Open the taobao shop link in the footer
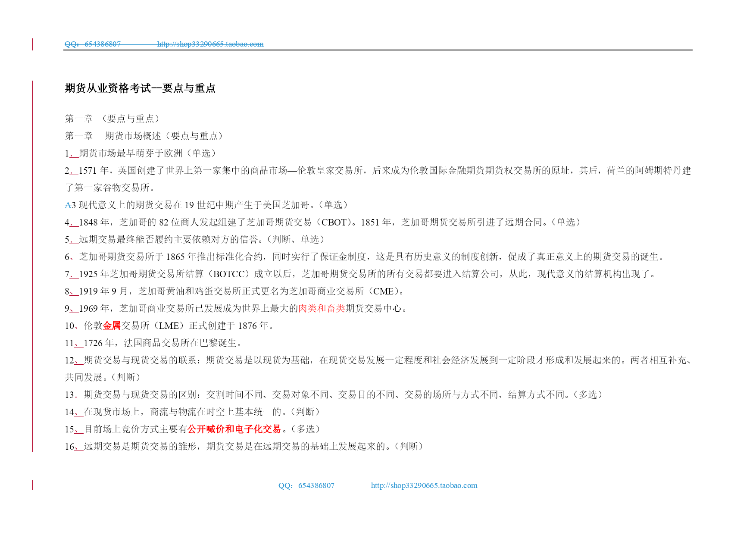This screenshot has width=756, height=535. pos(424,485)
